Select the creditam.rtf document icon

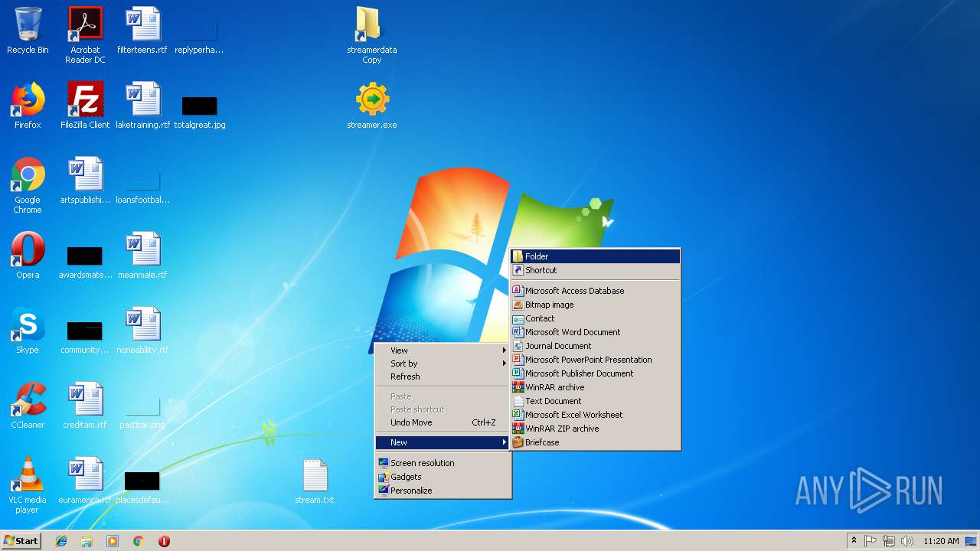[x=85, y=406]
